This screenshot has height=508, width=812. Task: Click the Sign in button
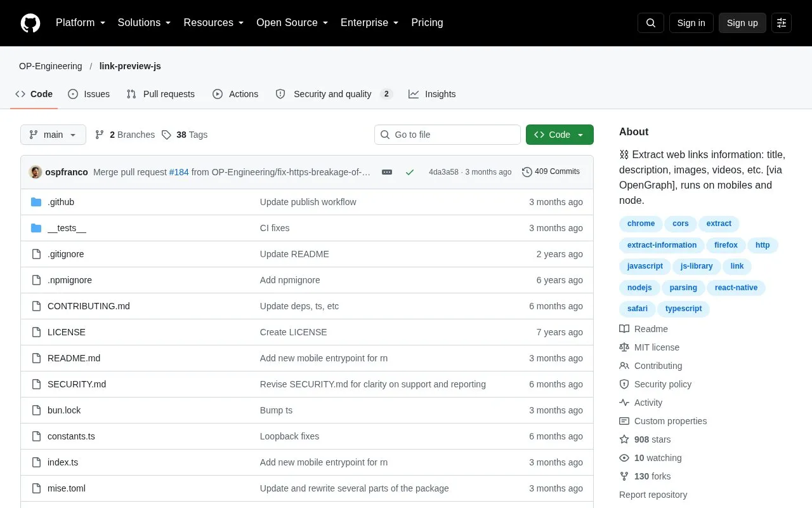(x=691, y=23)
